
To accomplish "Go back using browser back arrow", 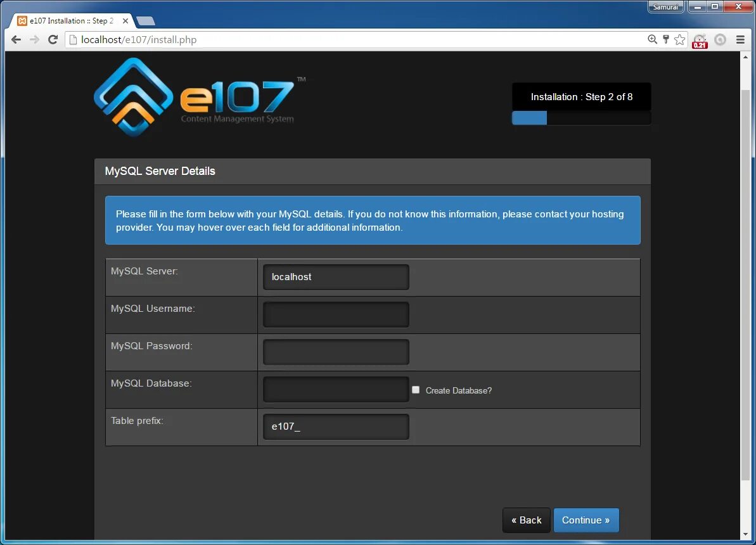I will 16,39.
